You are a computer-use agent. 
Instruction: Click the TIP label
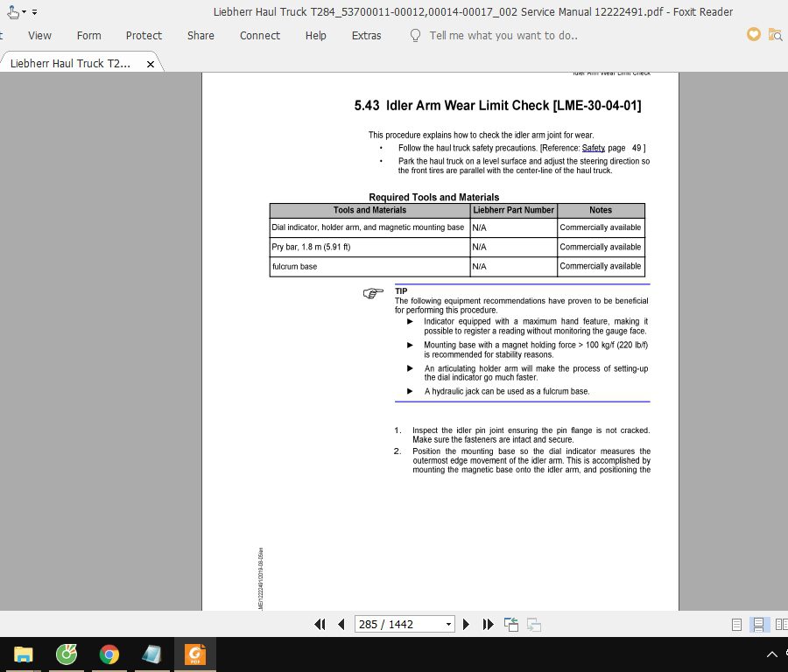(x=401, y=291)
